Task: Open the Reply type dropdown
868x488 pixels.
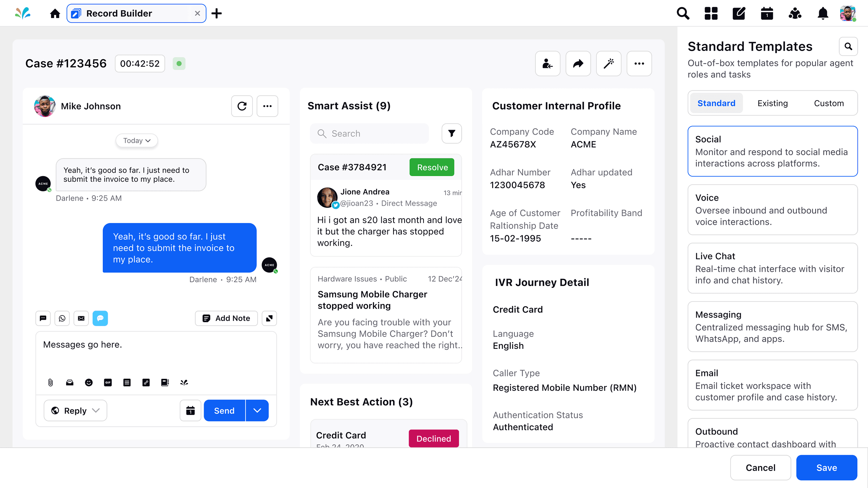Action: click(x=75, y=411)
